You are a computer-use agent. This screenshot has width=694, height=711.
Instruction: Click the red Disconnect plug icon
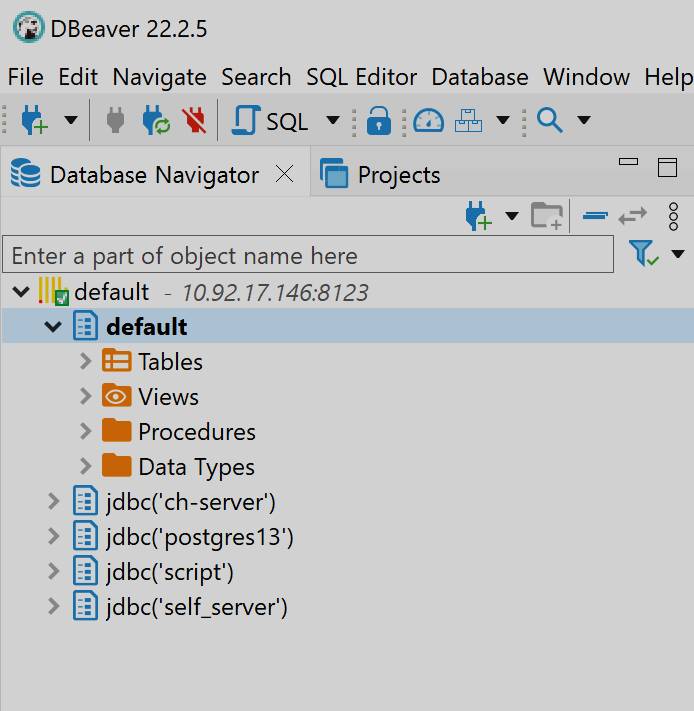[194, 120]
